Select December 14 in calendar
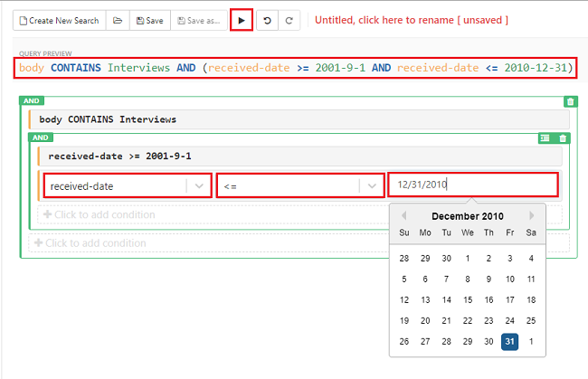Viewport: 588px width, 379px height. pyautogui.click(x=447, y=300)
